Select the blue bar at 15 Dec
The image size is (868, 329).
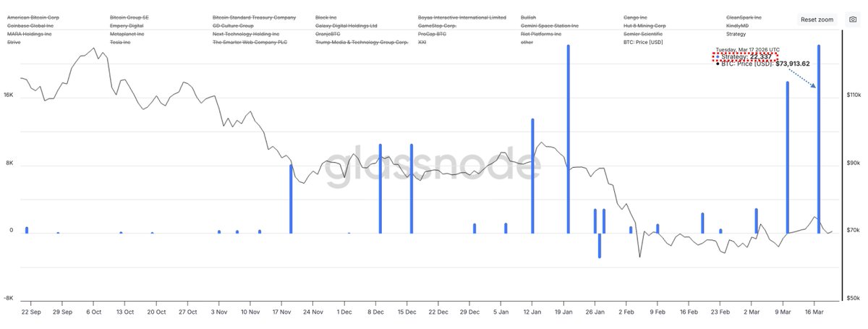click(x=412, y=189)
